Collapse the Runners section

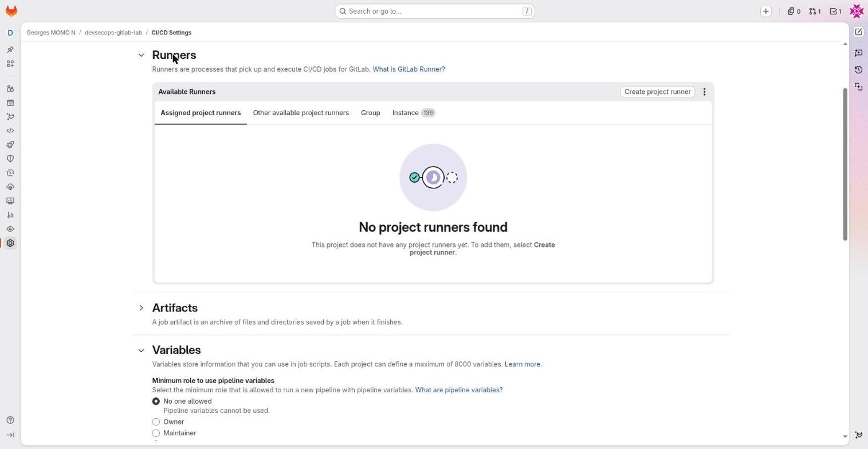coord(141,55)
